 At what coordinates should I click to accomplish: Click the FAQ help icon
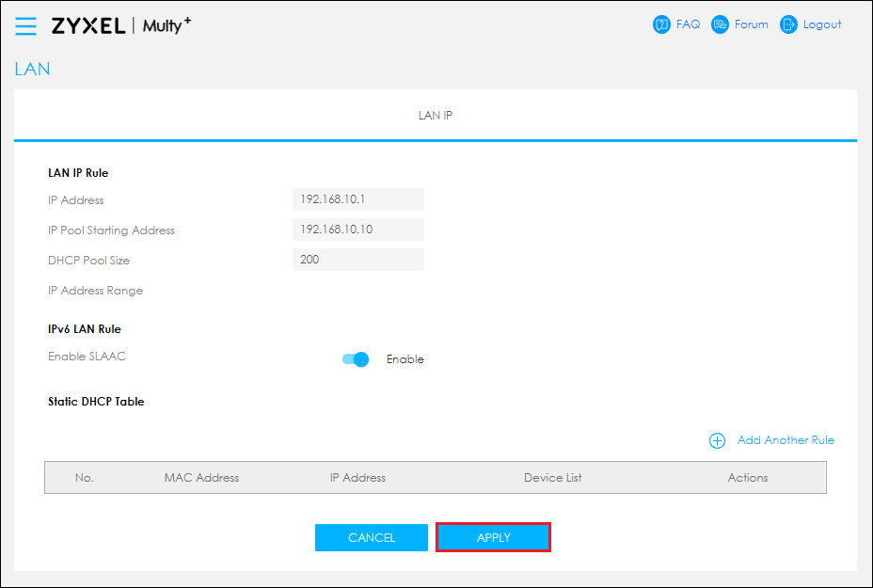661,24
